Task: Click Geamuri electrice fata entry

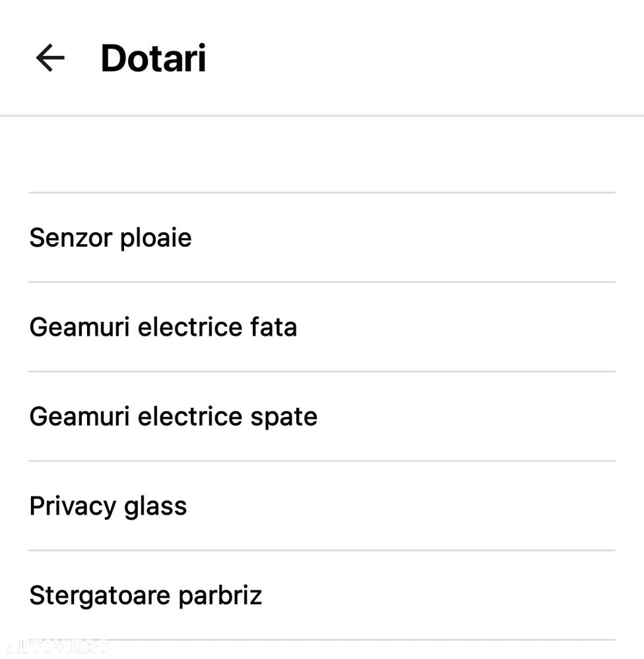Action: coord(163,327)
